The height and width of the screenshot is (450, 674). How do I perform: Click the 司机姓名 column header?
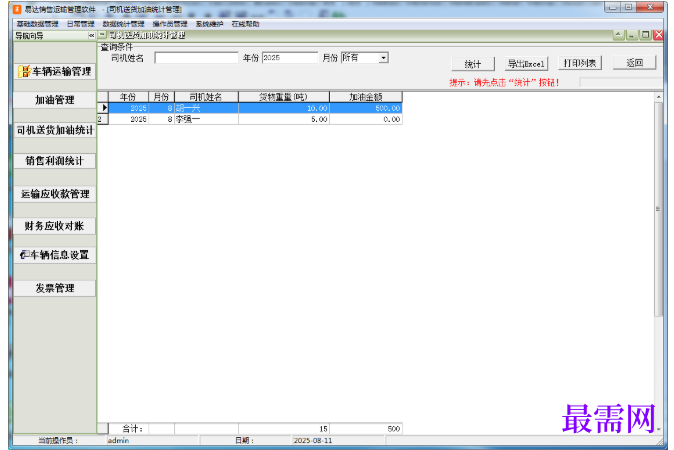pyautogui.click(x=206, y=97)
